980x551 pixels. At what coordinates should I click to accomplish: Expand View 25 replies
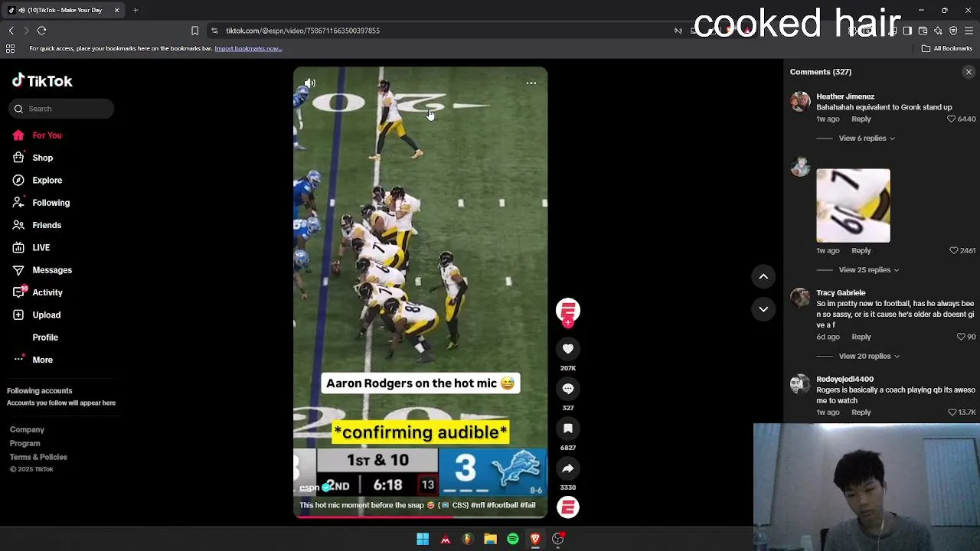[869, 270]
